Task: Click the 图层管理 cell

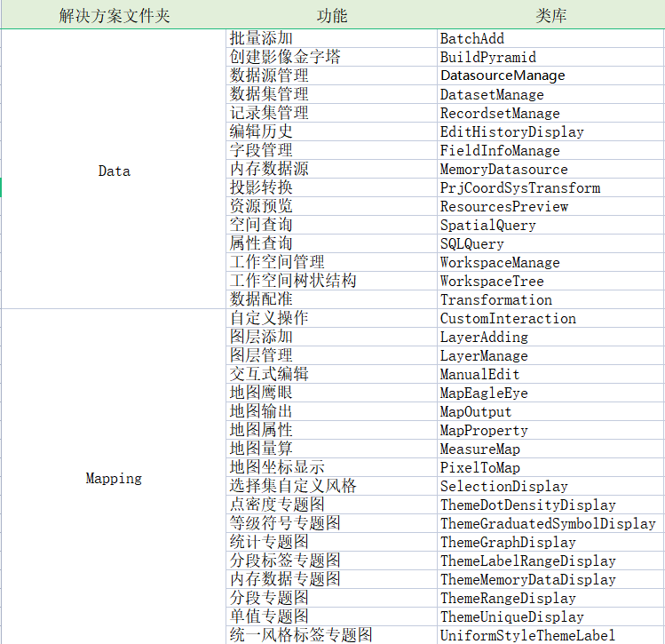Action: click(x=332, y=356)
